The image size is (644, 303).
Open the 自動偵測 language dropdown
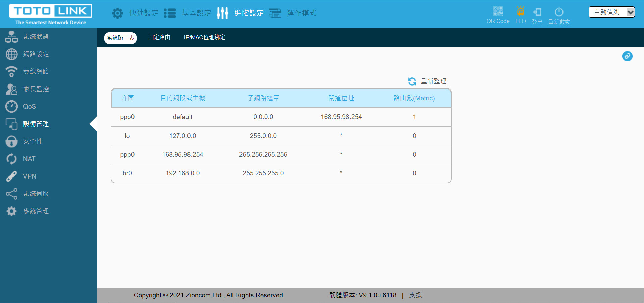click(x=612, y=12)
